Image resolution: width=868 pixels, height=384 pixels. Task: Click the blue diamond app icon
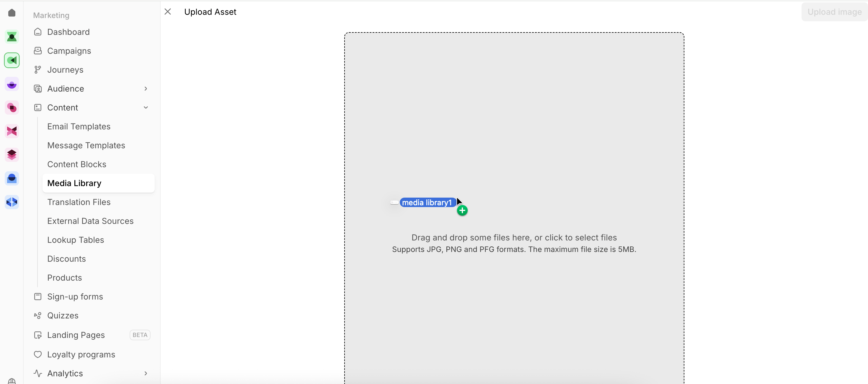12,202
